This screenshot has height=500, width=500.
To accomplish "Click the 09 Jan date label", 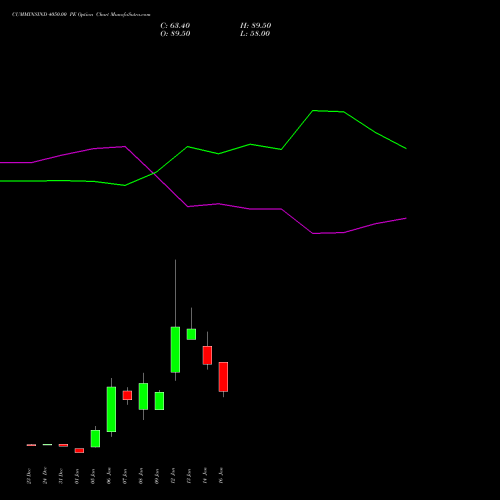I will tap(157, 476).
